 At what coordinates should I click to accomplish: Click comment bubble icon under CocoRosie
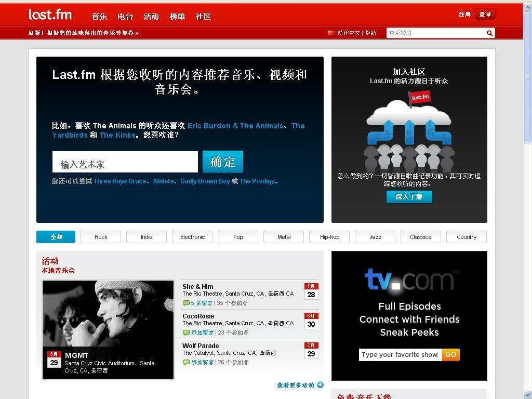click(186, 332)
